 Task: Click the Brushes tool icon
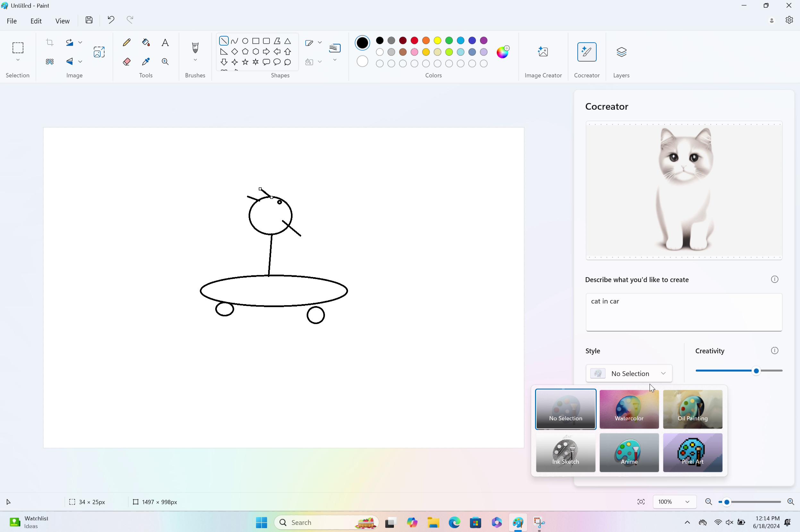195,47
